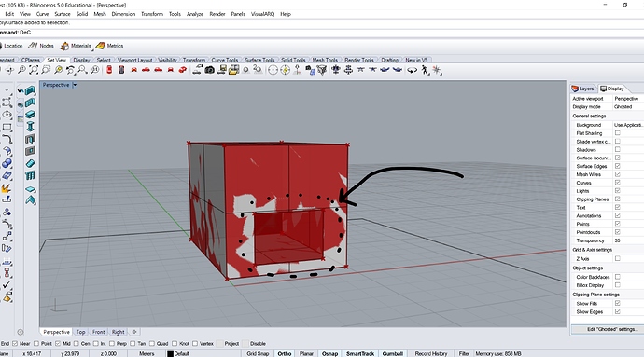Collapse the Clipping Plane settings section
This screenshot has height=357, width=644.
[x=596, y=295]
